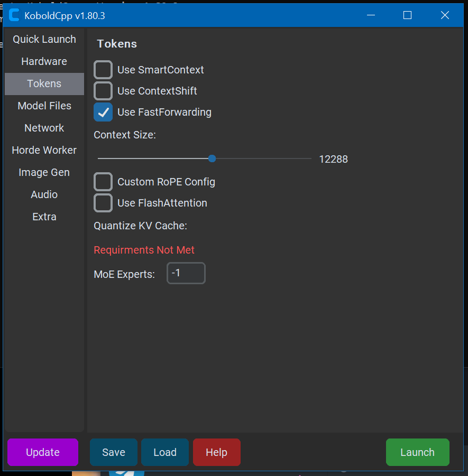Viewport: 468px width, 476px height.
Task: Switch to the Image Gen tab
Action: coord(44,172)
